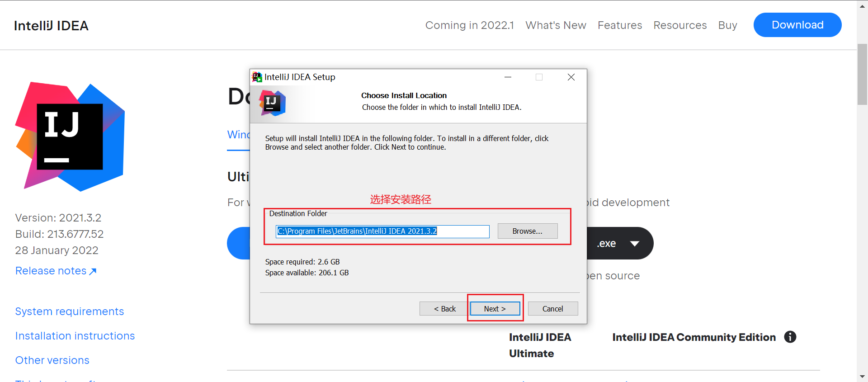Click the Build: 213.6777.52 text
Screen dimensions: 868x382
click(60, 234)
